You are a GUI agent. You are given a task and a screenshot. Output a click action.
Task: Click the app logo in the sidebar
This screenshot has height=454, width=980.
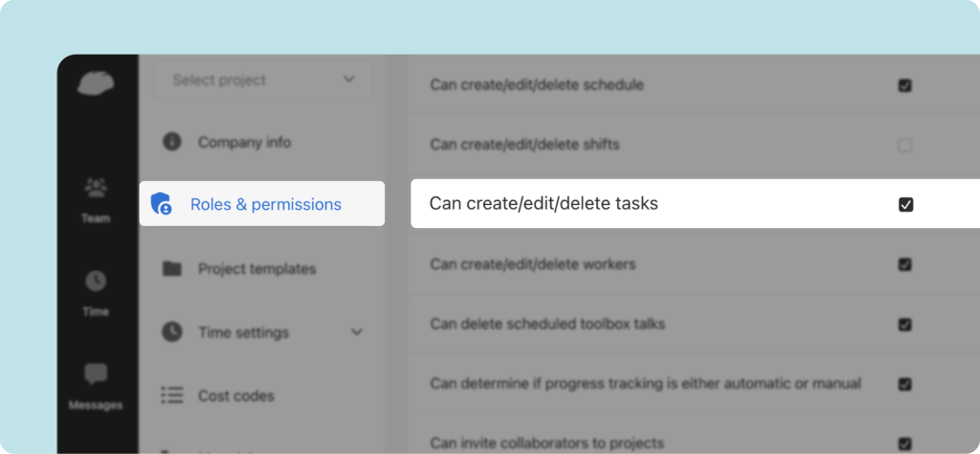coord(96,84)
